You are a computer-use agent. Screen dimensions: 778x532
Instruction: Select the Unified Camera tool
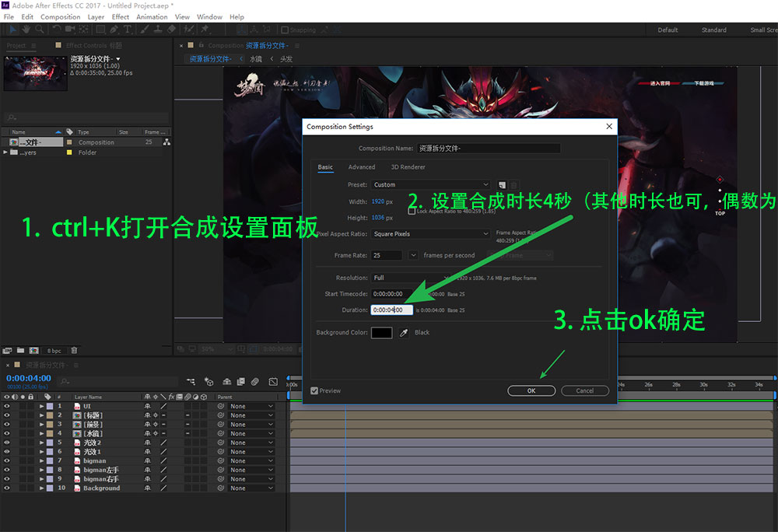[71, 30]
